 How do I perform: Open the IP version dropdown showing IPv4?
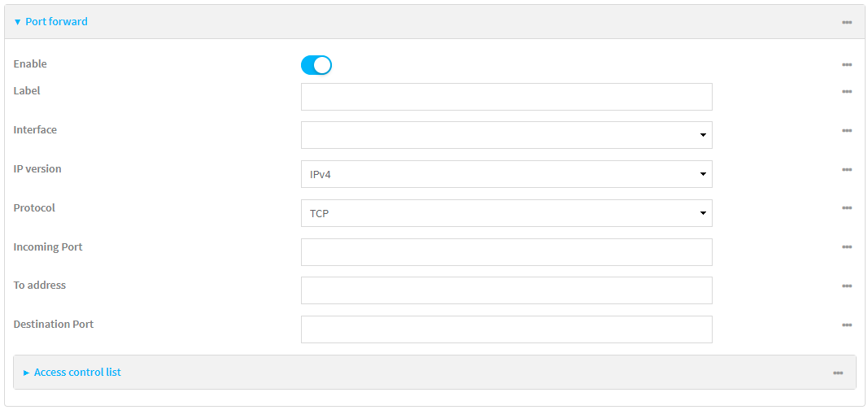[x=506, y=174]
